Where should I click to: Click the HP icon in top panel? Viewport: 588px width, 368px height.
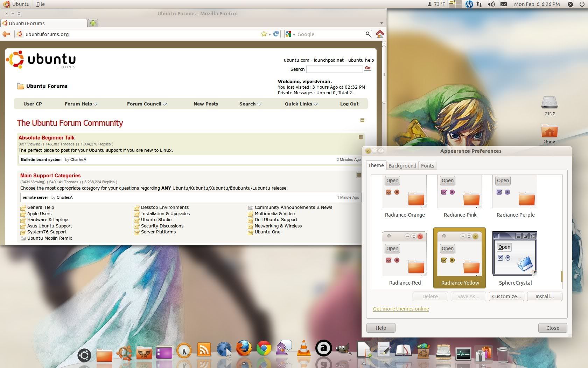[x=469, y=4]
